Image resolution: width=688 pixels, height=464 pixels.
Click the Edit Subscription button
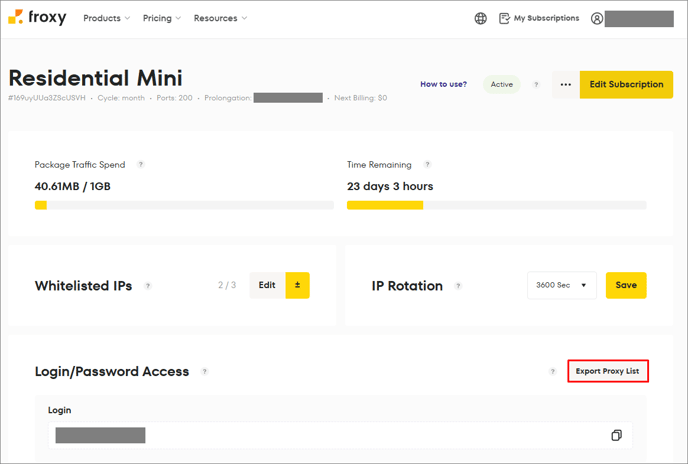(x=626, y=84)
